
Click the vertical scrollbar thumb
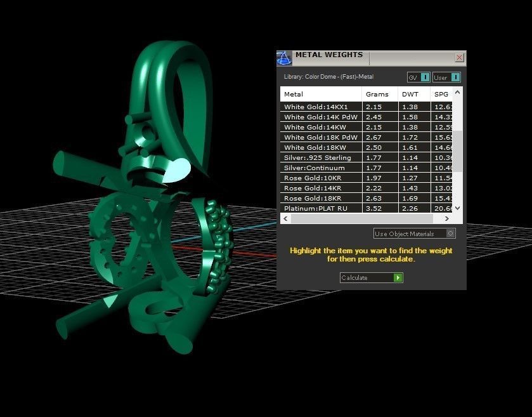pyautogui.click(x=457, y=151)
